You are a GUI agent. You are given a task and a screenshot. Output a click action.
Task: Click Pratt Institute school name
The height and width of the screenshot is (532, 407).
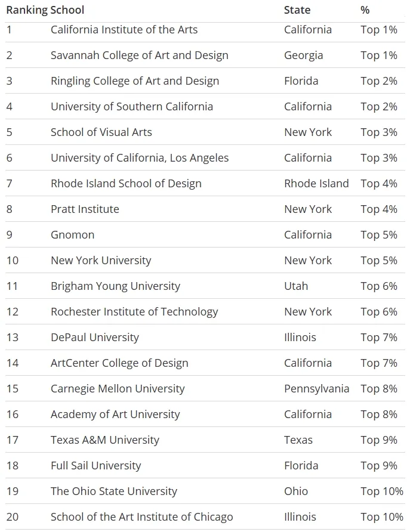(85, 209)
